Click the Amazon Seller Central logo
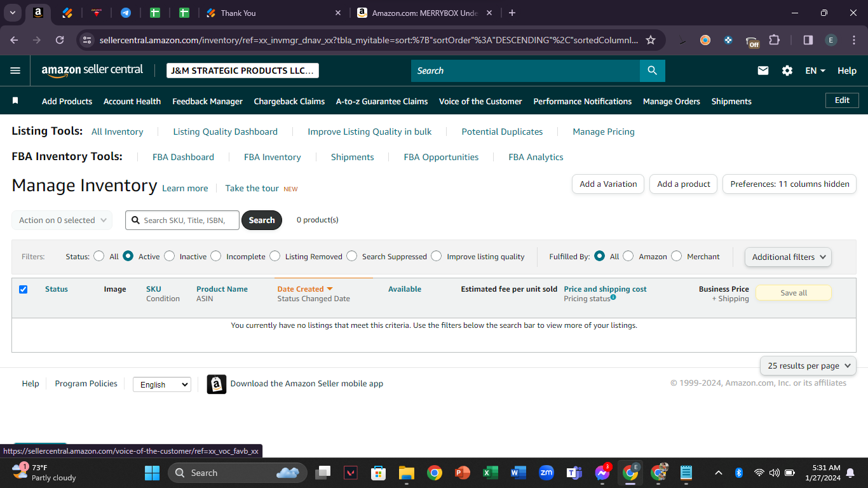The width and height of the screenshot is (868, 488). click(x=92, y=71)
